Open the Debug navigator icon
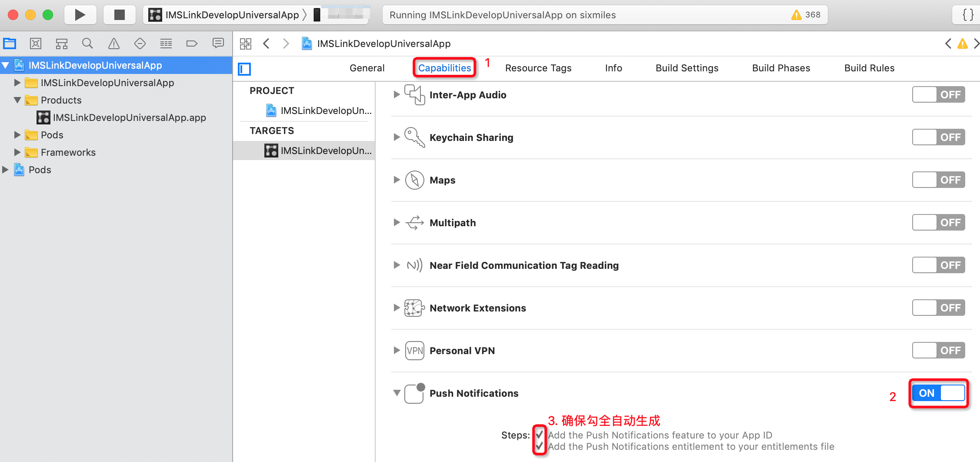This screenshot has height=462, width=980. (166, 44)
